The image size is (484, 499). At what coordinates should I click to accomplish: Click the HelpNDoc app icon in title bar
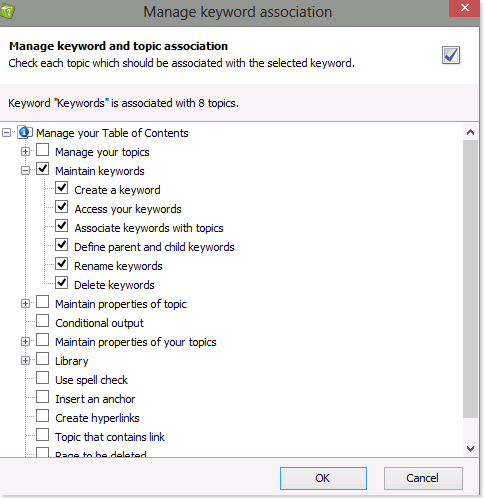pyautogui.click(x=7, y=12)
